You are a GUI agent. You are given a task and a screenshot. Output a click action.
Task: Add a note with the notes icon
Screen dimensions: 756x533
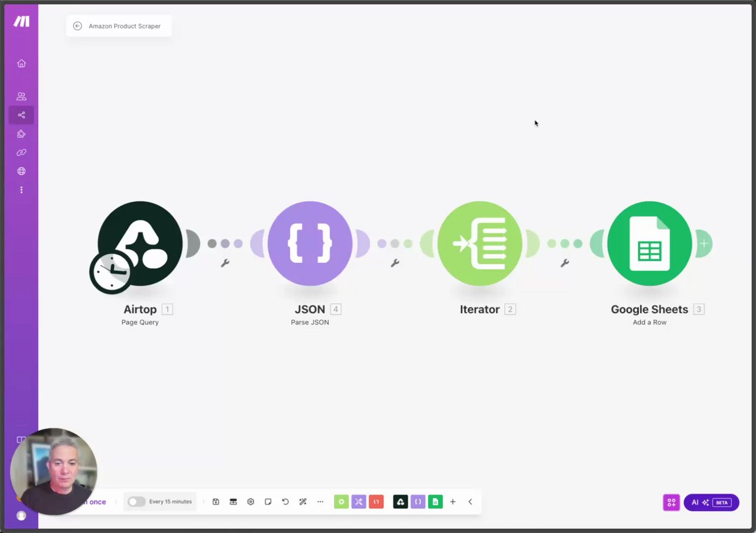coord(268,502)
